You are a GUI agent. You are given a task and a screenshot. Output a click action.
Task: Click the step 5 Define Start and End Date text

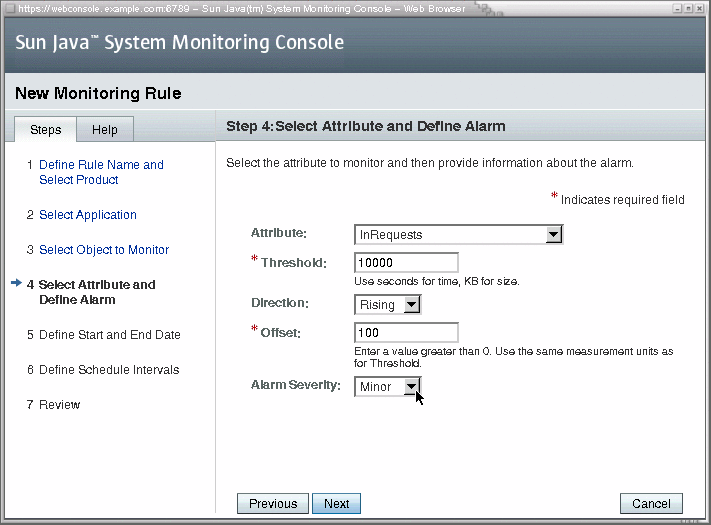110,335
